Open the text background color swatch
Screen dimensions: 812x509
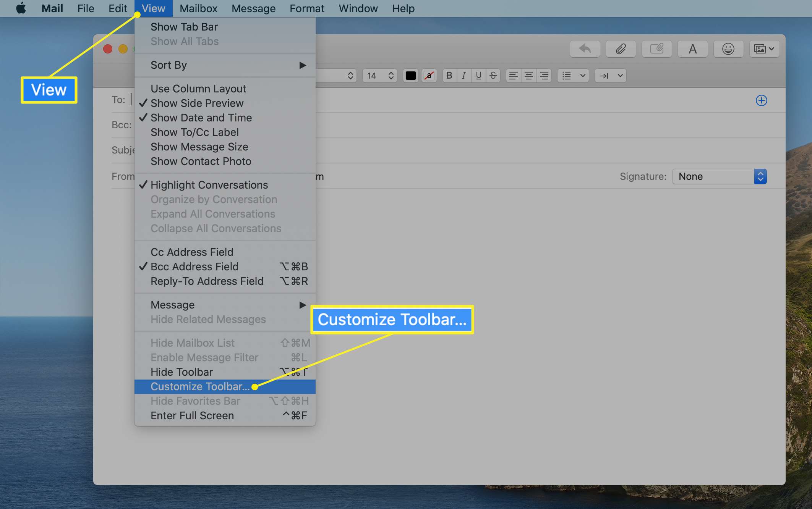click(429, 76)
